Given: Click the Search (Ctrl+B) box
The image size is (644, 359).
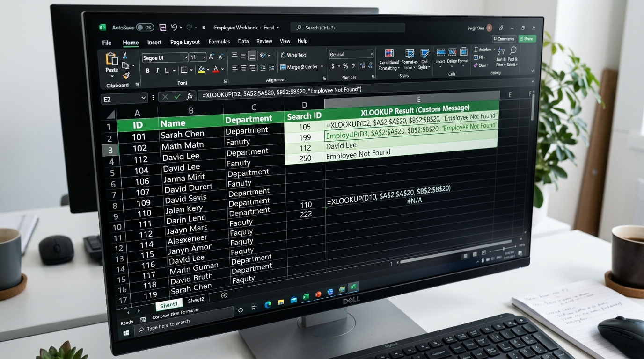Looking at the screenshot, I should [x=348, y=28].
